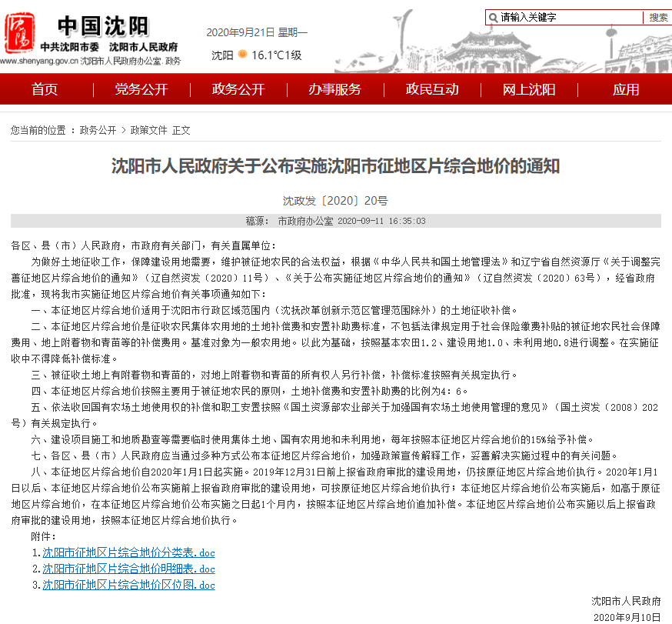
Task: Open the 党务公开 navigation tab
Action: [140, 88]
